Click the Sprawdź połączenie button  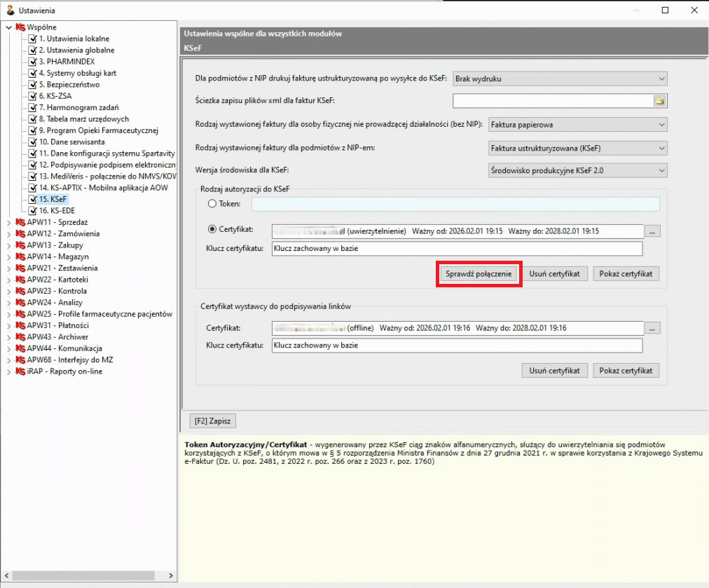(479, 273)
